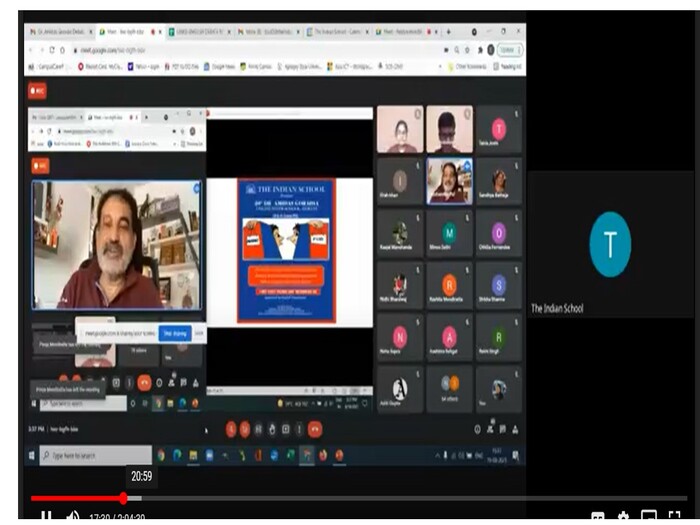Select the purple S participant tile
The image size is (700, 525).
coord(499,285)
